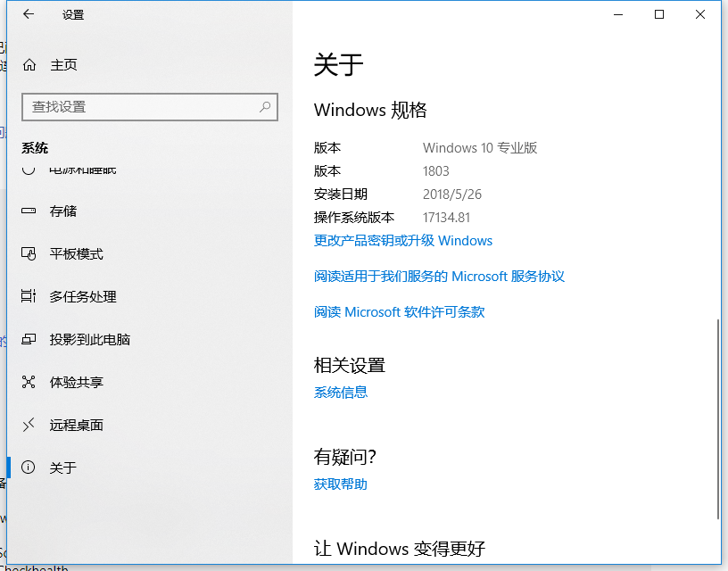This screenshot has width=728, height=571.
Task: Select the storage drive icon
Action: click(29, 211)
